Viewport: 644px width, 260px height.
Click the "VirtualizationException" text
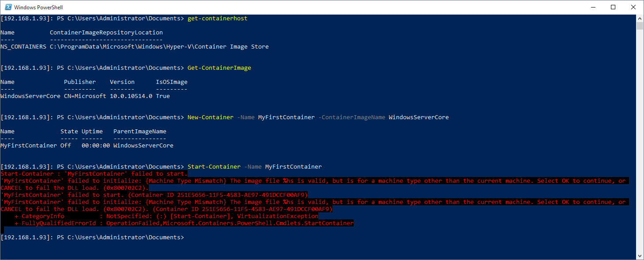(x=278, y=216)
